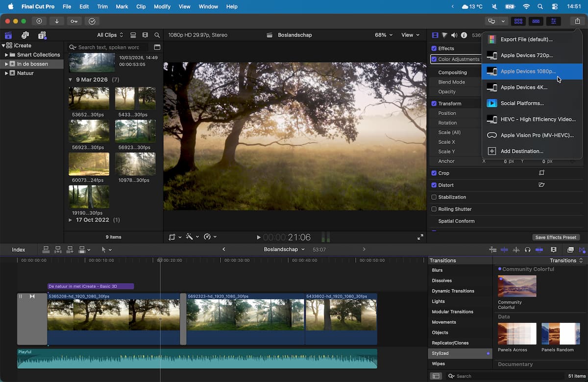Open the Clip menu in menu bar

pos(141,7)
